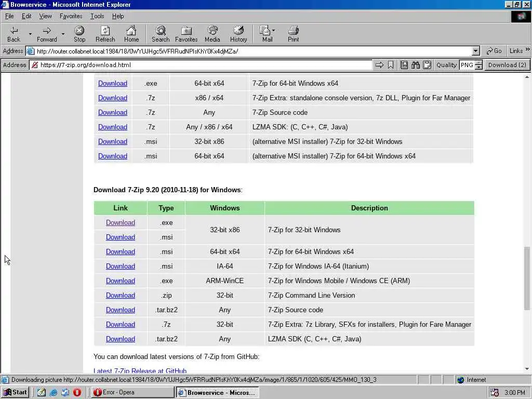Click the Back toolbar button
Viewport: 532px width, 399px height.
[x=14, y=34]
